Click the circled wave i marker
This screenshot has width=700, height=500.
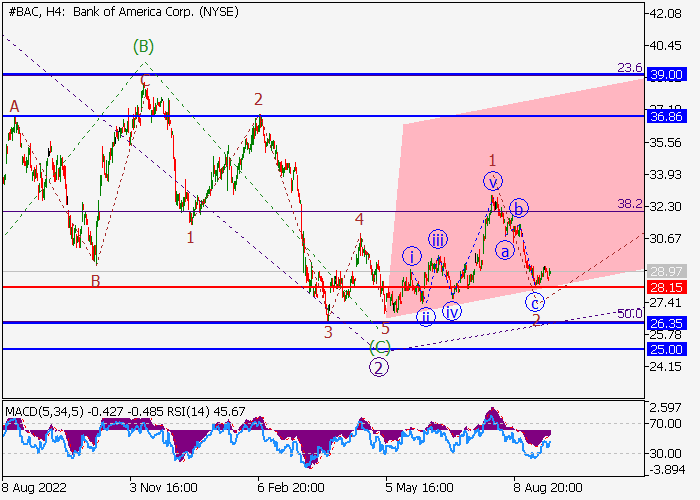[411, 256]
